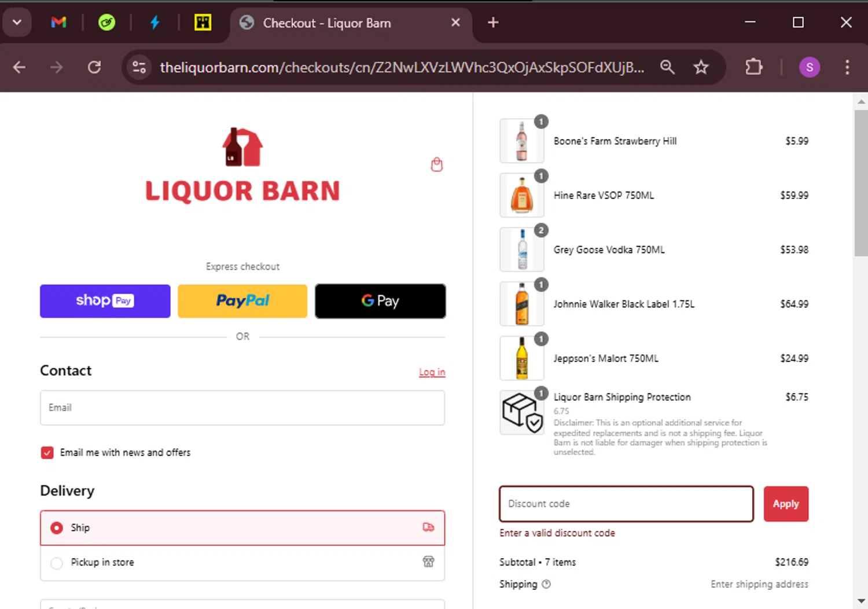Click the Liquor Barn logo
The image size is (868, 609).
click(x=242, y=166)
